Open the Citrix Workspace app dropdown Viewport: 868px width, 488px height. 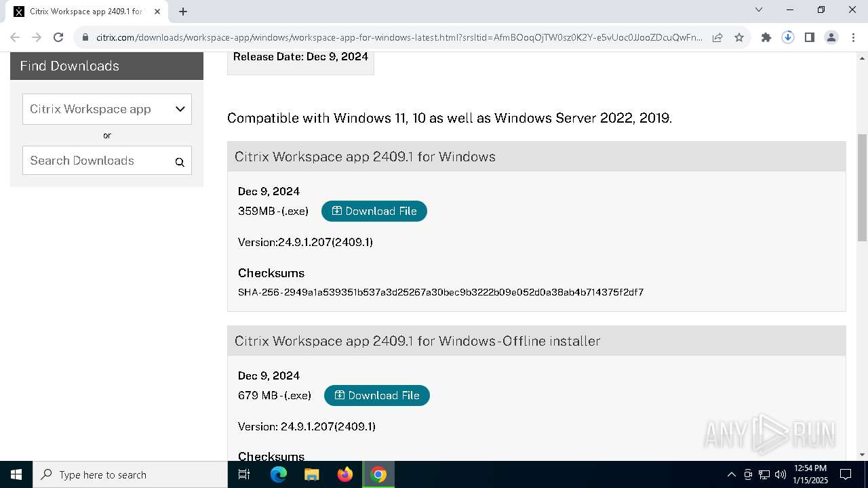[107, 109]
